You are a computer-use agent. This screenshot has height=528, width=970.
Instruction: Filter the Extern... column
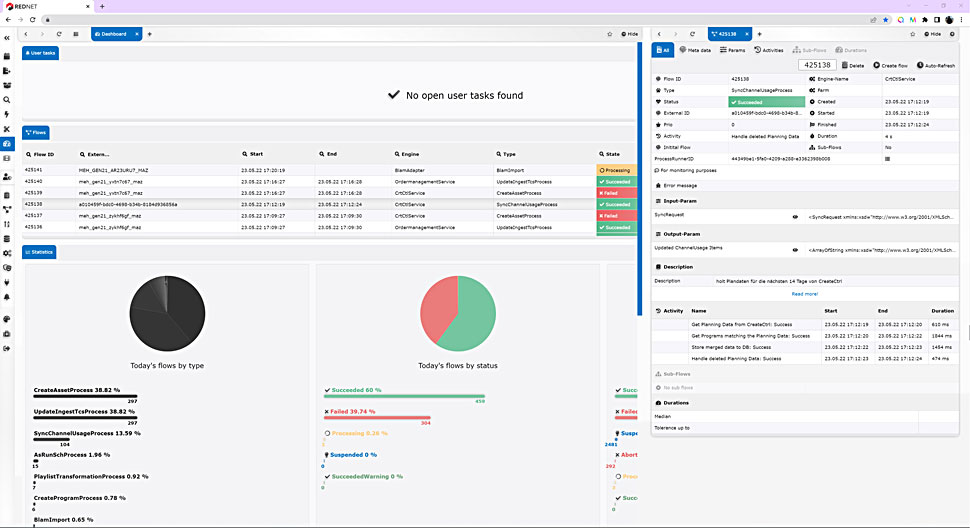click(x=82, y=154)
